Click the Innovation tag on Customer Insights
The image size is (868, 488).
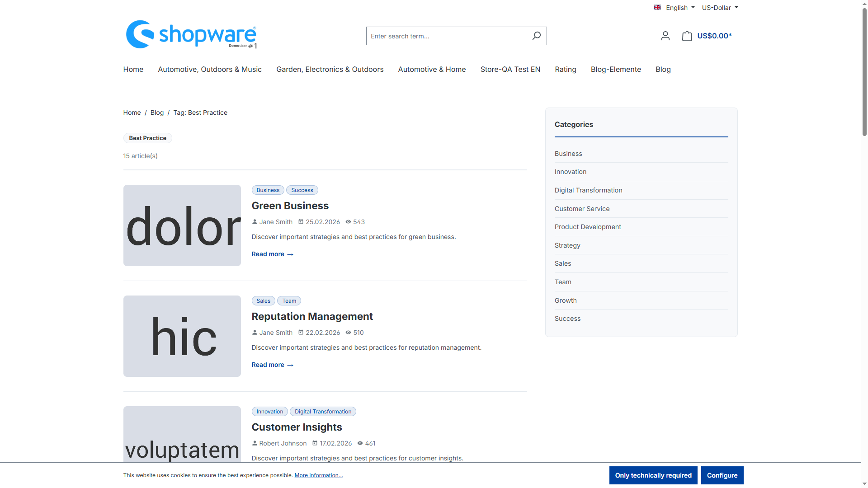click(x=269, y=412)
